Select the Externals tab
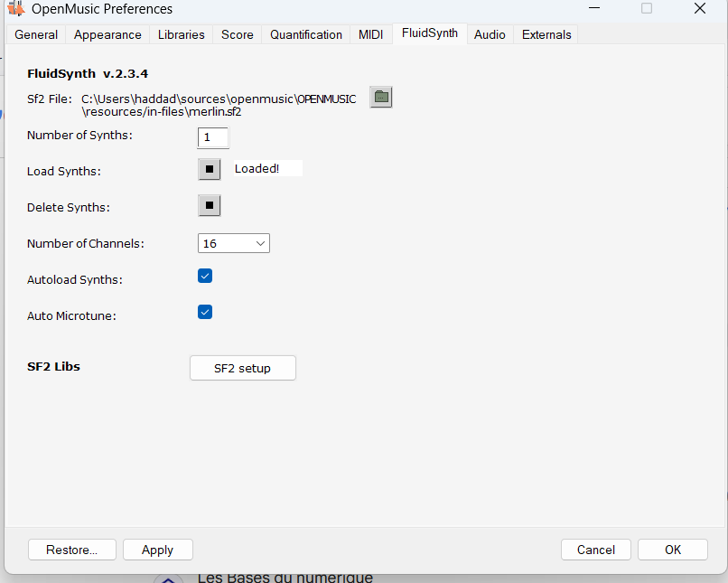Screen dimensions: 728x583 click(546, 34)
